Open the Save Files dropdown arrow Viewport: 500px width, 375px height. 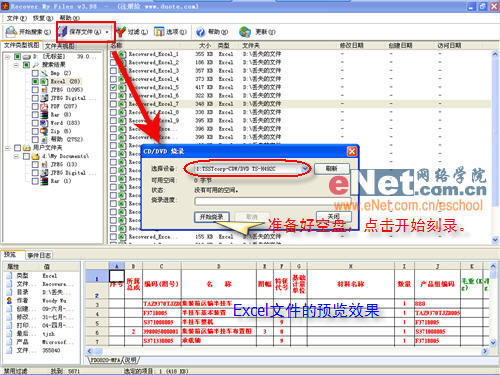point(107,32)
